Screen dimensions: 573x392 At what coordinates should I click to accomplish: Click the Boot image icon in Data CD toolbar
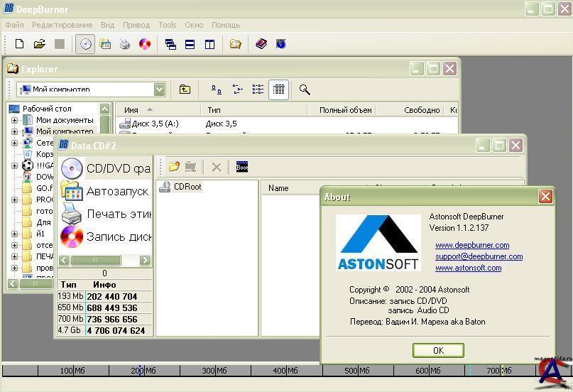(242, 167)
